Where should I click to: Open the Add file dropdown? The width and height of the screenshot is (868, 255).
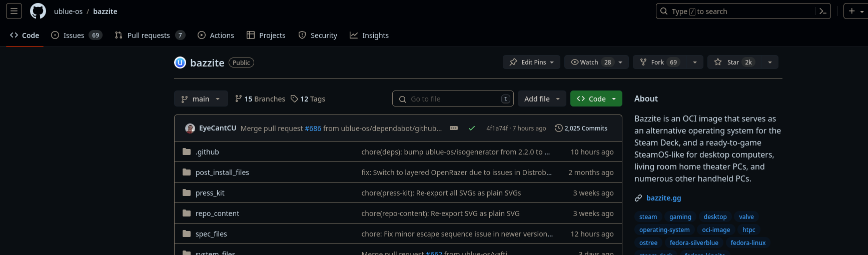(542, 99)
